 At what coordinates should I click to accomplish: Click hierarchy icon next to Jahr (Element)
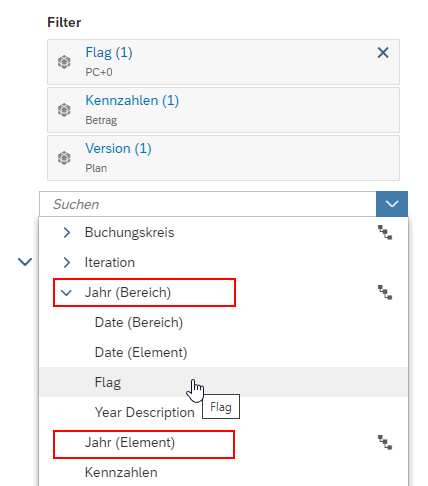coord(385,442)
